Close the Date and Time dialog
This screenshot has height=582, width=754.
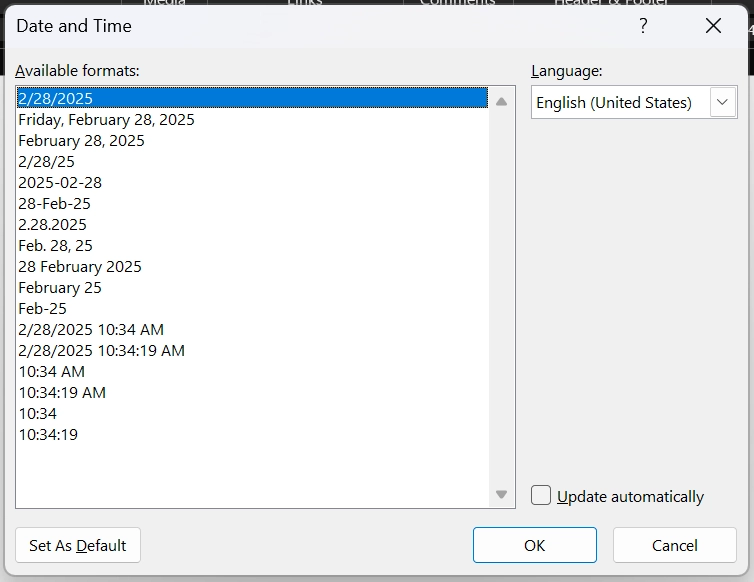[713, 26]
